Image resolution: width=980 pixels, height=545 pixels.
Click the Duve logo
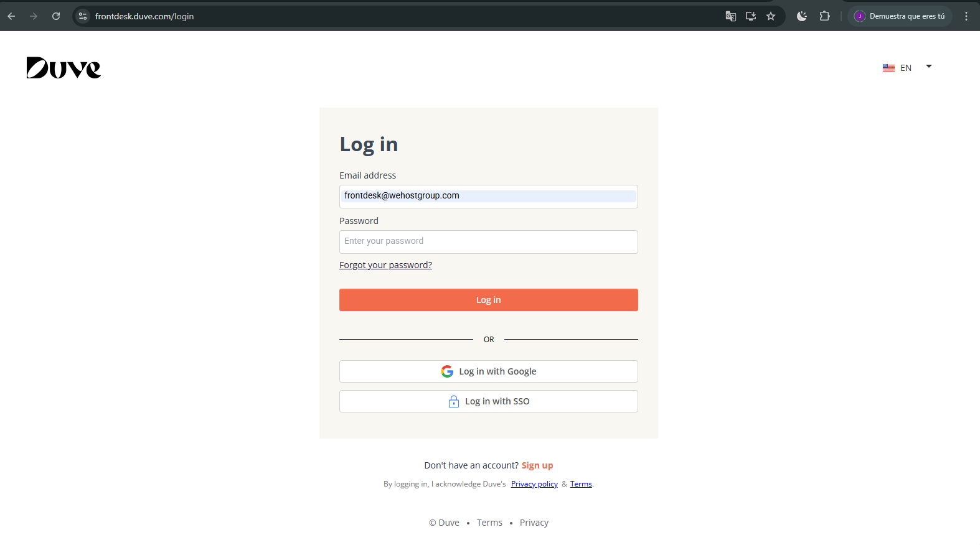(64, 68)
